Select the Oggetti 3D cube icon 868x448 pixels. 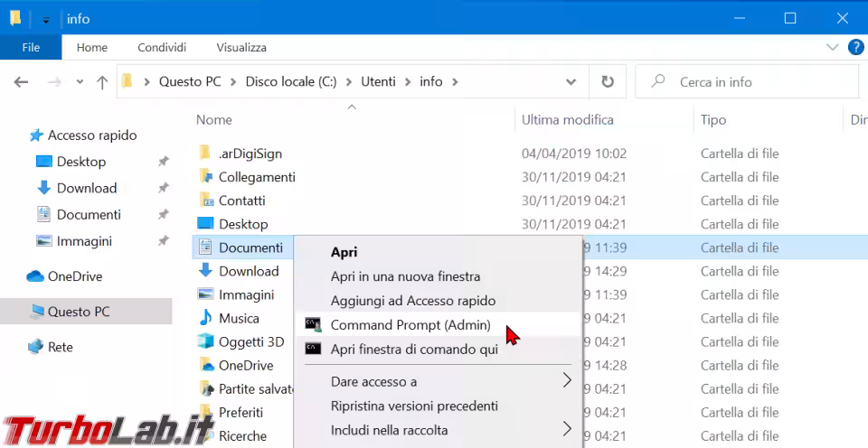205,341
